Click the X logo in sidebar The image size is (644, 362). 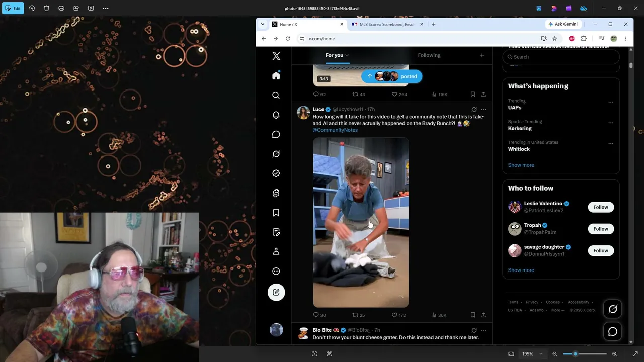point(276,56)
